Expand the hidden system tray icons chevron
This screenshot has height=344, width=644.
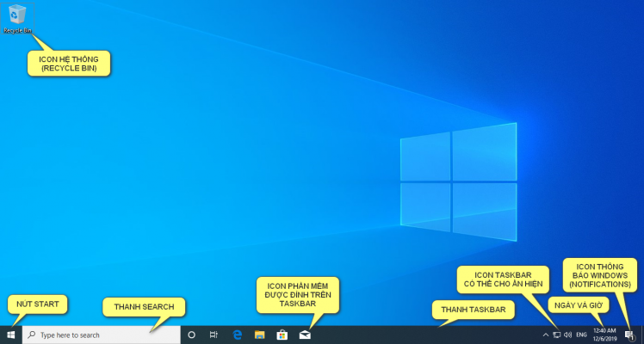544,335
